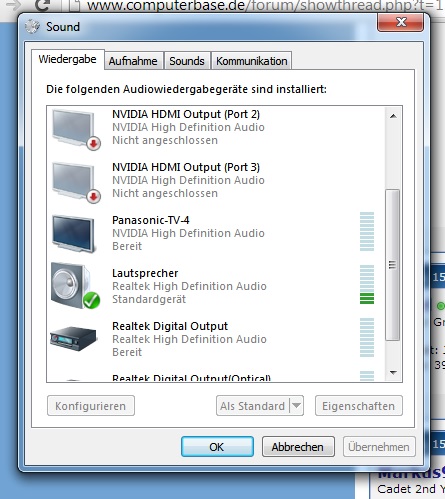Screen dimensions: 445x499
Task: Click the Lautsprecher speaker icon
Action: coord(75,286)
